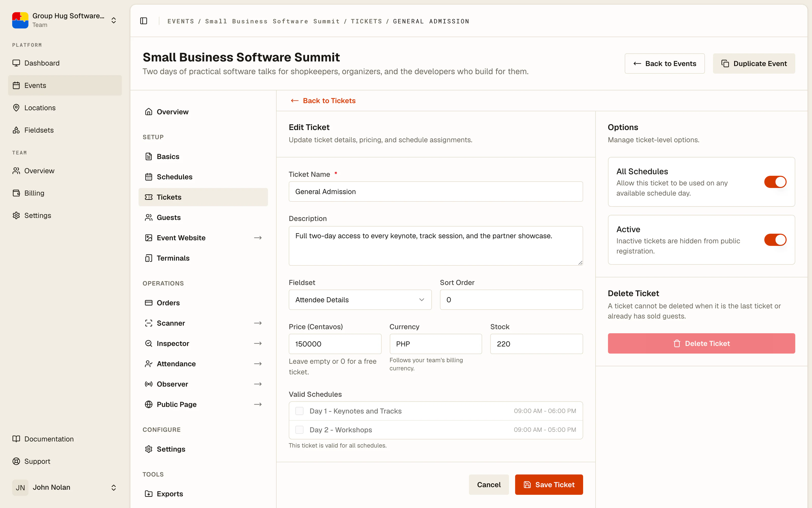Click the Save Ticket button
The image size is (812, 508).
(x=549, y=484)
